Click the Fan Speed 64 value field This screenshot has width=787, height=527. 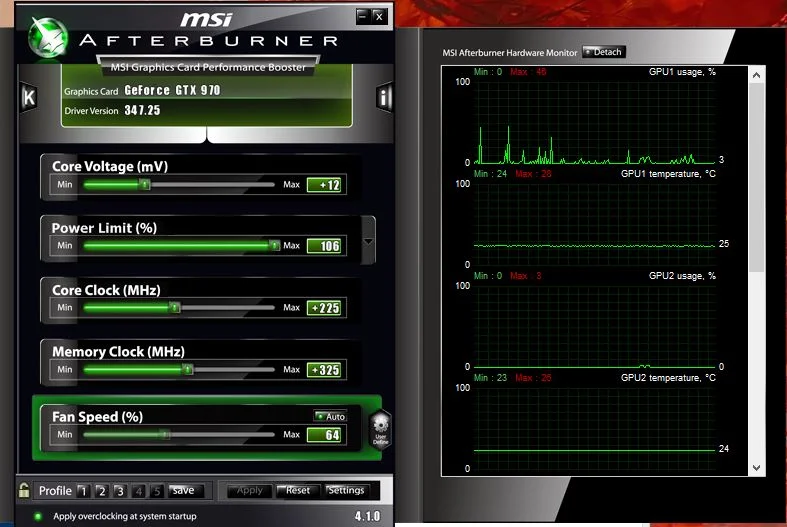coord(326,435)
